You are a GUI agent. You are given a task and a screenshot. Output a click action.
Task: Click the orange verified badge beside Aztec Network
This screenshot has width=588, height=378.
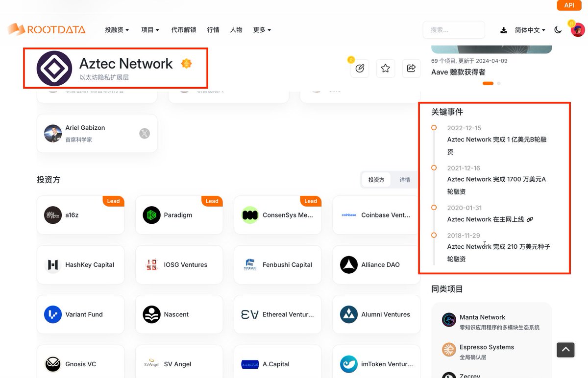click(187, 63)
